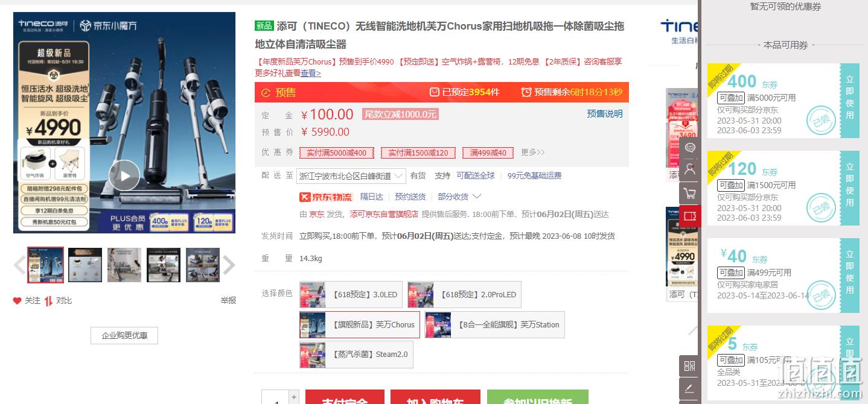Play the product video

(124, 176)
